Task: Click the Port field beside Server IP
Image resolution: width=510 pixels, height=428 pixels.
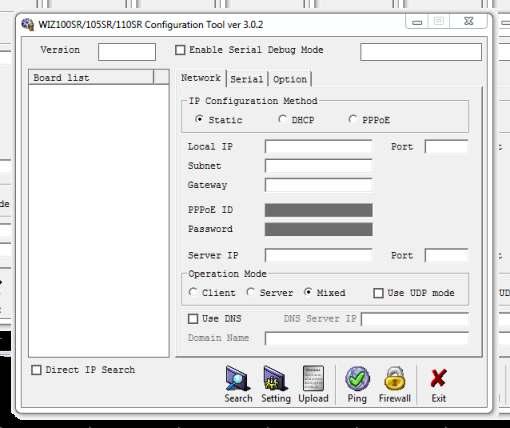Action: 446,255
